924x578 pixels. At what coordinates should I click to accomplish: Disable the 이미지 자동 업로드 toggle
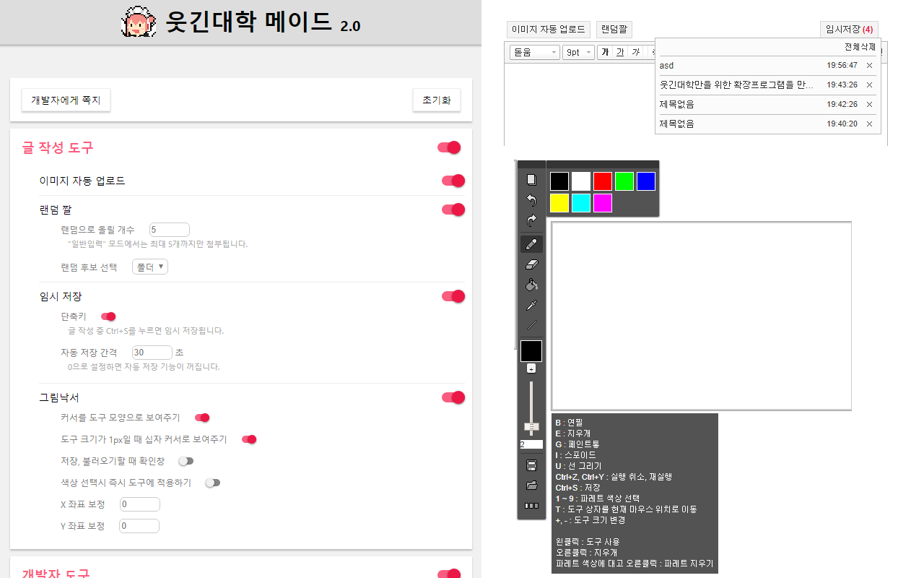(x=453, y=181)
